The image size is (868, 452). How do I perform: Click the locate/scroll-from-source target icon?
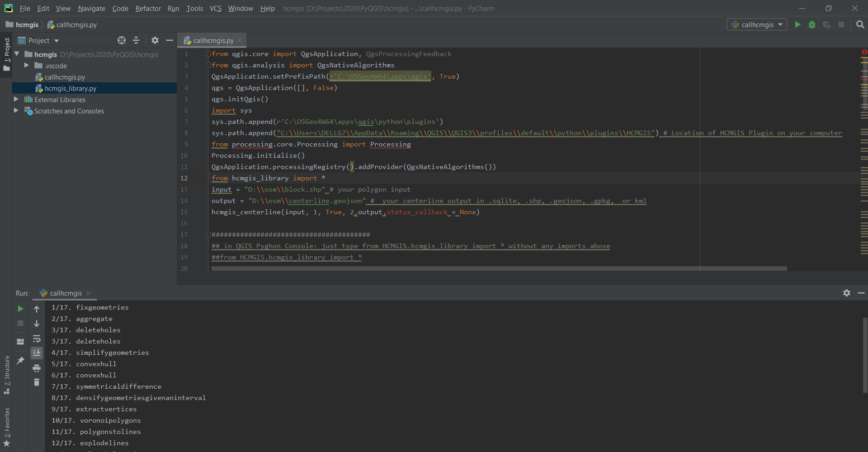point(122,40)
